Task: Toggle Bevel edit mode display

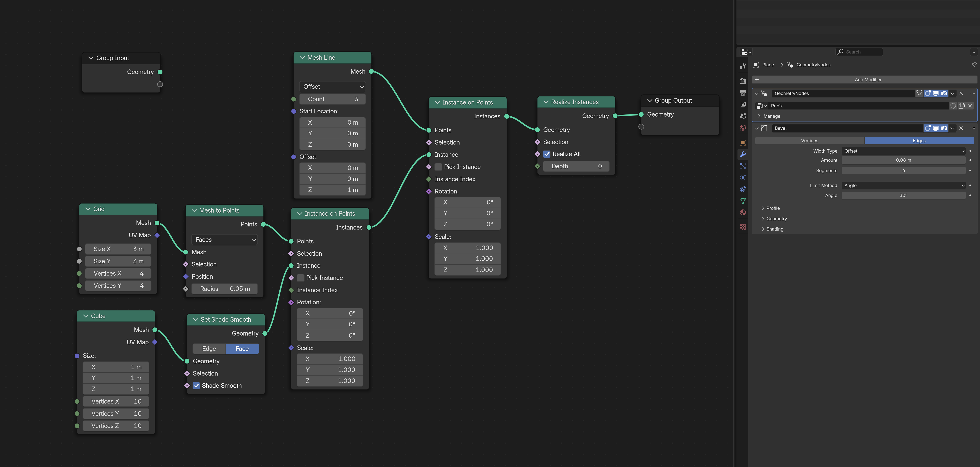Action: [x=928, y=128]
